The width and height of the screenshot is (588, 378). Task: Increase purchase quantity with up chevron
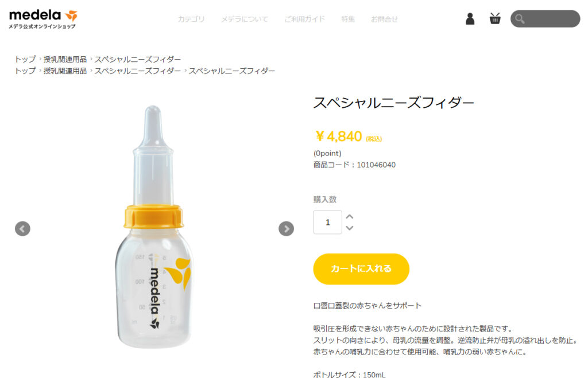click(x=350, y=217)
